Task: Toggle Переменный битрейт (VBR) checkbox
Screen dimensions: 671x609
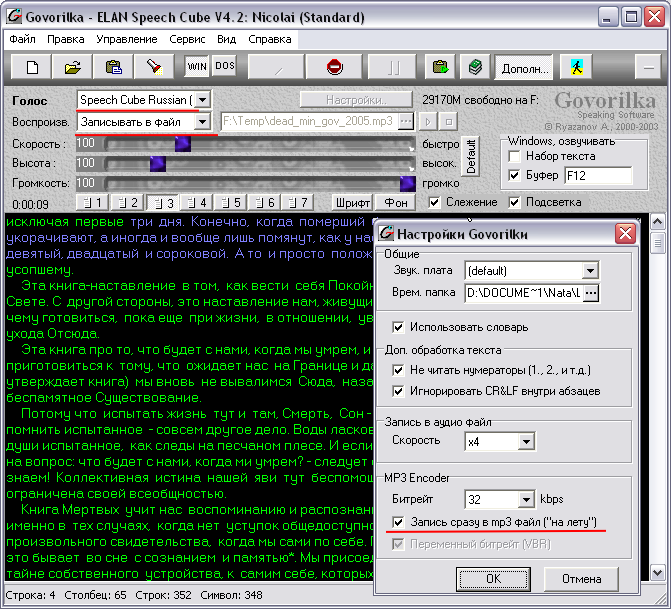Action: 398,544
